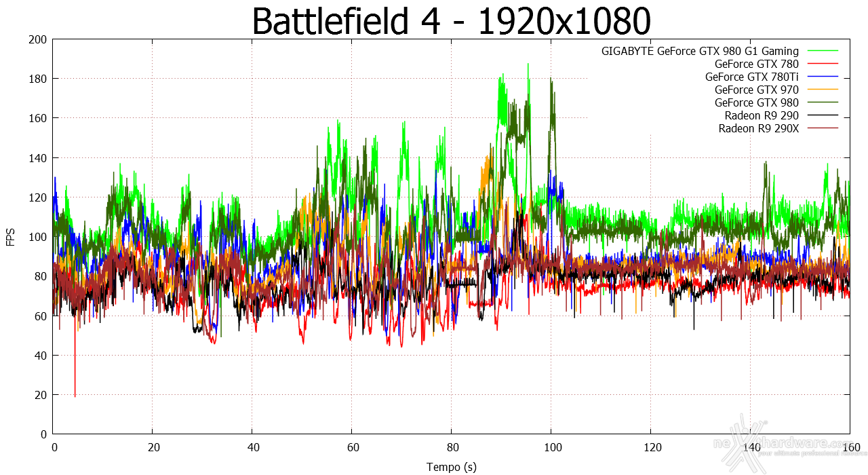Click the y-axis value 200
This screenshot has height=475, width=868.
point(38,39)
